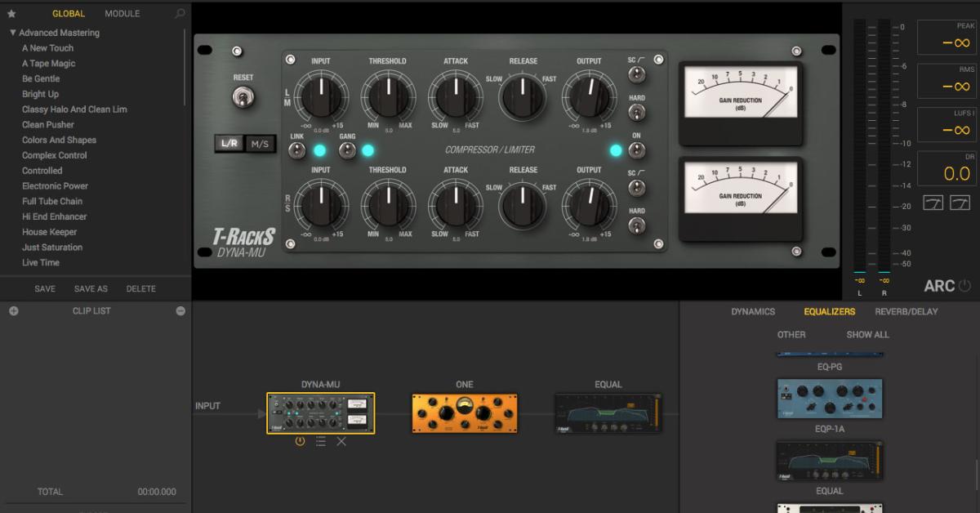Toggle the ARC power icon
This screenshot has height=513, width=980.
click(x=964, y=286)
